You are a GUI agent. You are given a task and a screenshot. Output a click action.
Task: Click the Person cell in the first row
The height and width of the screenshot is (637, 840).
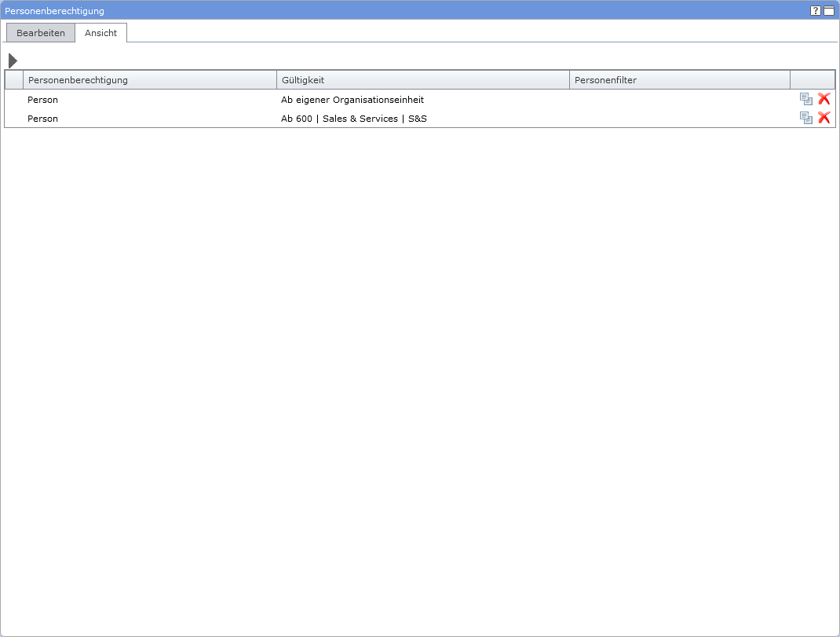tap(43, 100)
